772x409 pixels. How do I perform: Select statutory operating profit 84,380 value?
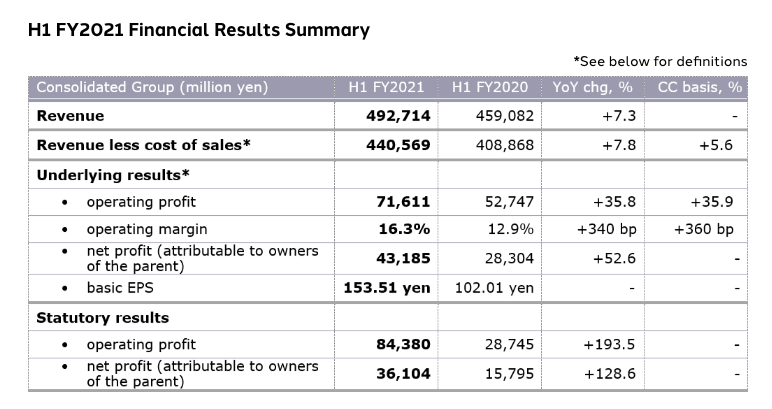pos(403,344)
